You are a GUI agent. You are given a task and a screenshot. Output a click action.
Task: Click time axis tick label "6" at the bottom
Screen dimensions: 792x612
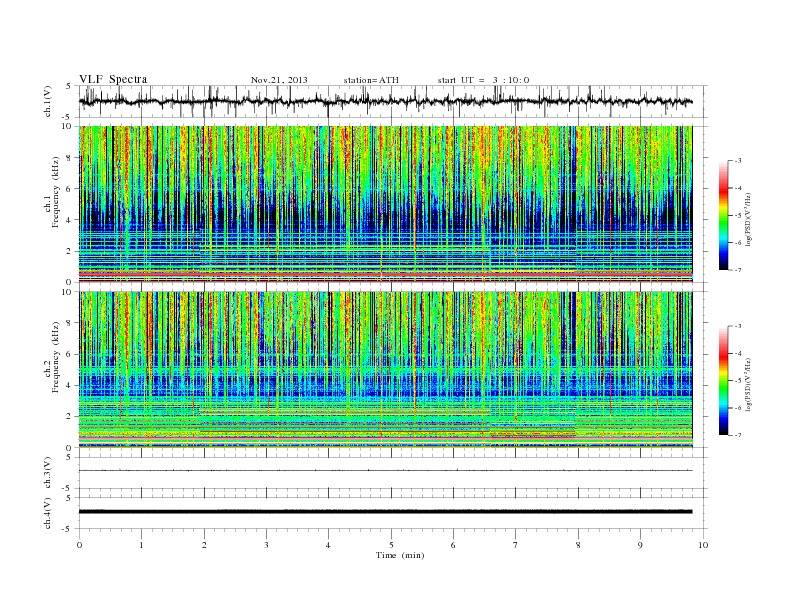[x=453, y=545]
